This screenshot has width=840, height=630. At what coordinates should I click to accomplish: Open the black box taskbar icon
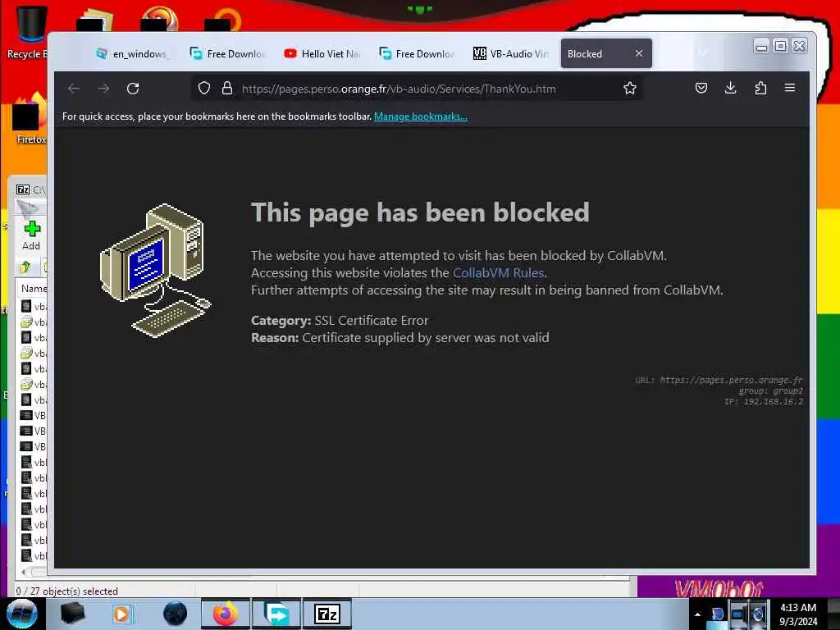(x=72, y=614)
